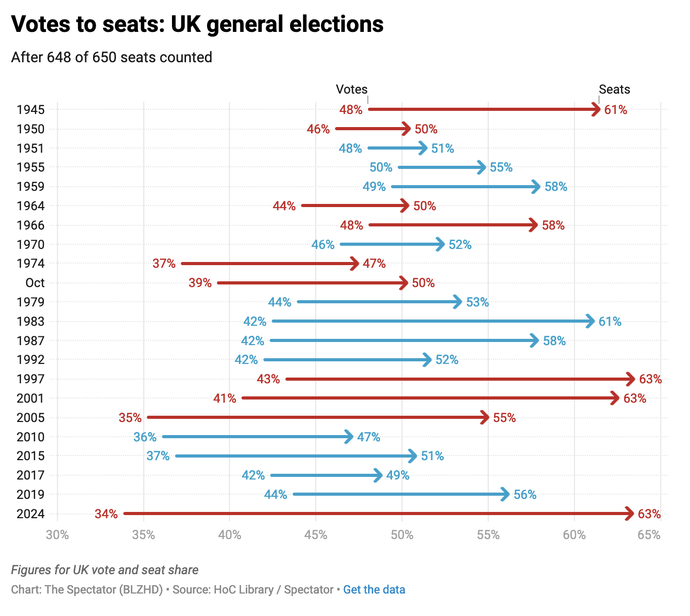Viewport: 690px width, 616px height.
Task: Click the Get the data link
Action: [374, 590]
